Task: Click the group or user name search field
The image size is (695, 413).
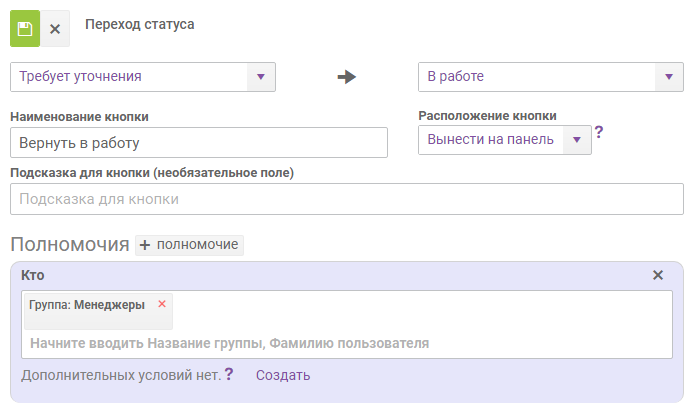Action: [346, 343]
